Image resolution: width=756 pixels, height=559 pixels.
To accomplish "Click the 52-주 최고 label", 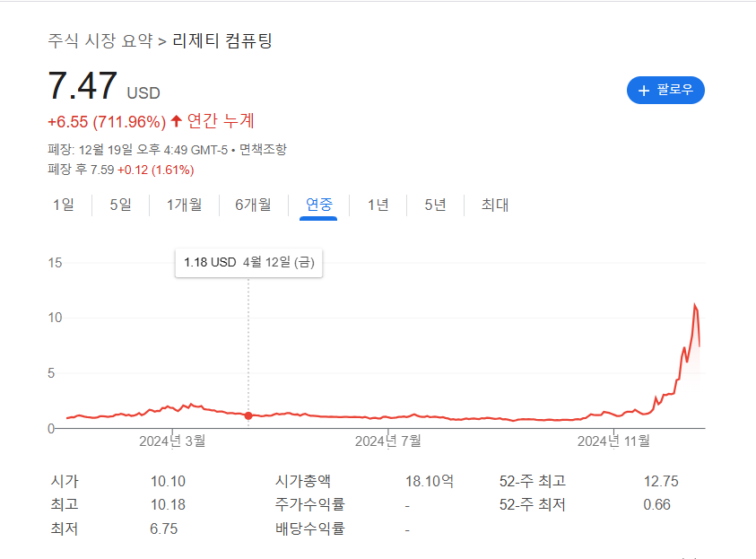I will pos(533,481).
